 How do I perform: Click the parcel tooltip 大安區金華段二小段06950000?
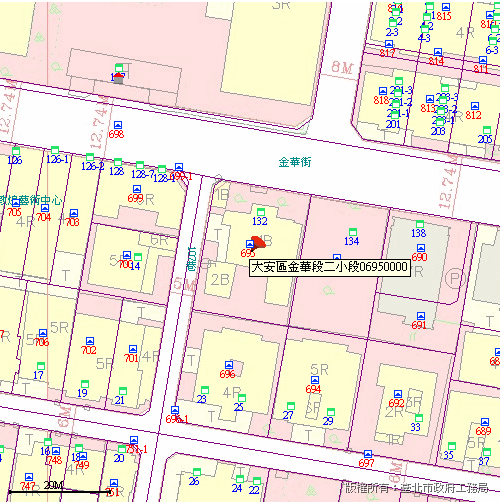[x=330, y=267]
